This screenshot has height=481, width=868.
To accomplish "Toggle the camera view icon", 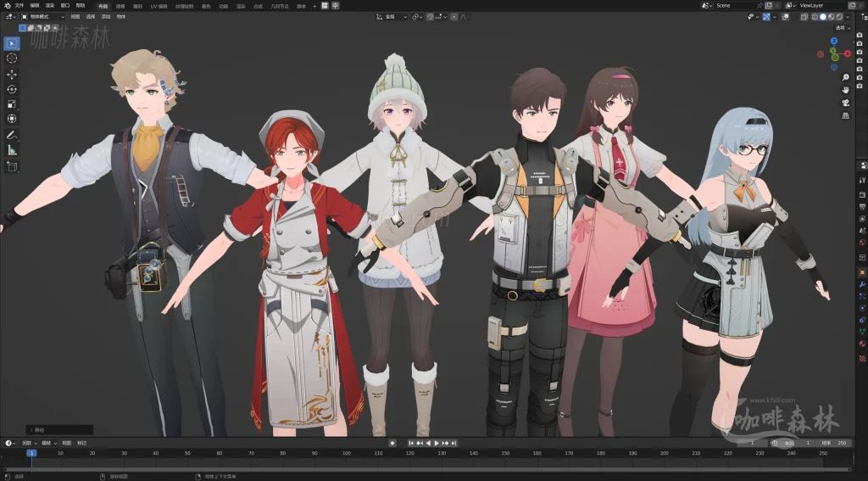I will coord(845,103).
